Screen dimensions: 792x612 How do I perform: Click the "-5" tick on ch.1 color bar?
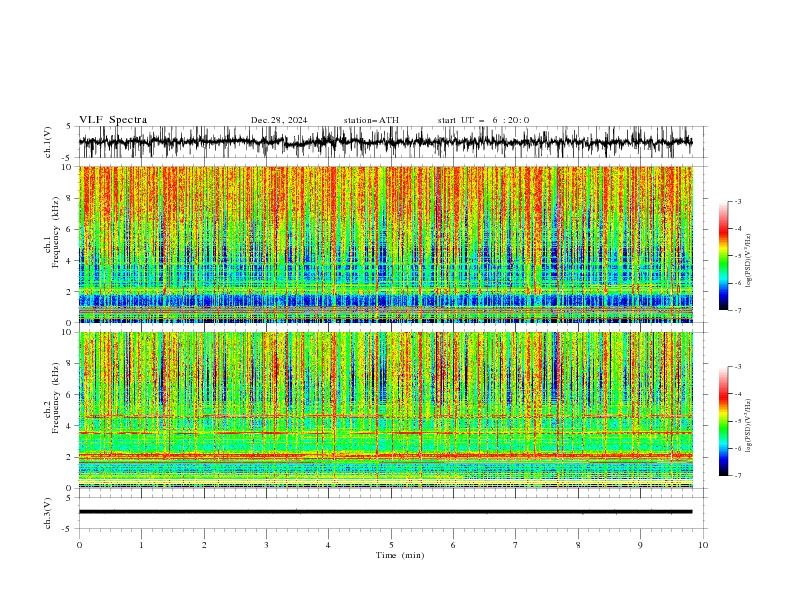738,257
